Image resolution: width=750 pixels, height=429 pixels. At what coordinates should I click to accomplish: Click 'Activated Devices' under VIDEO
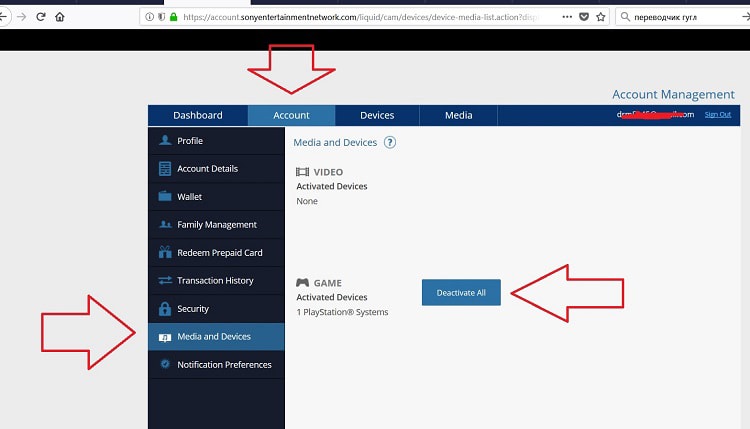(331, 186)
